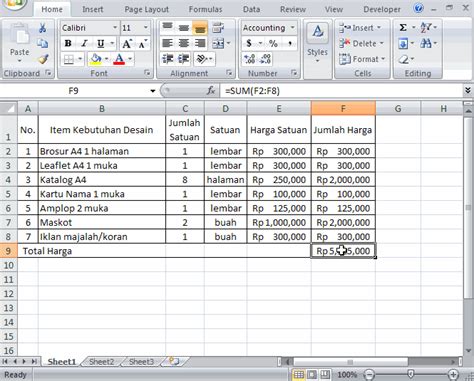Screen dimensions: 474x381
Task: Open Number Format dropdown Accounting
Action: click(292, 28)
